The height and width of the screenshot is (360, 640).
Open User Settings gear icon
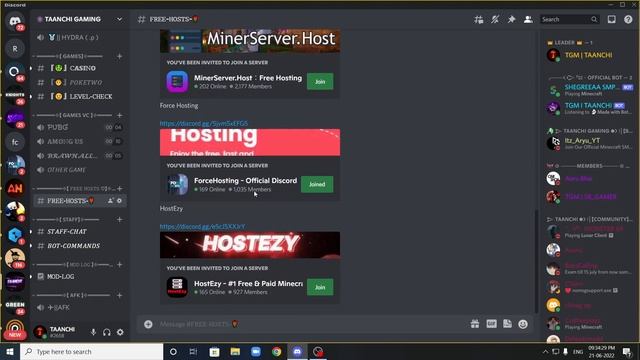click(x=120, y=332)
